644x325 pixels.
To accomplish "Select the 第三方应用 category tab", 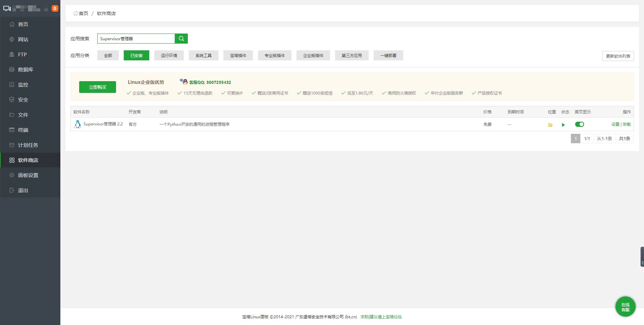I will pos(352,55).
